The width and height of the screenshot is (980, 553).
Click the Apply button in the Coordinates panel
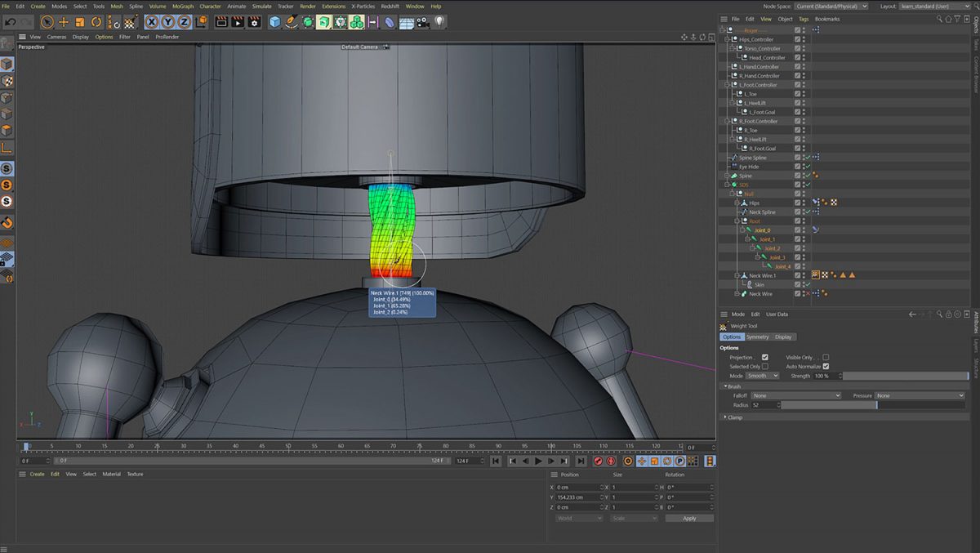(688, 518)
